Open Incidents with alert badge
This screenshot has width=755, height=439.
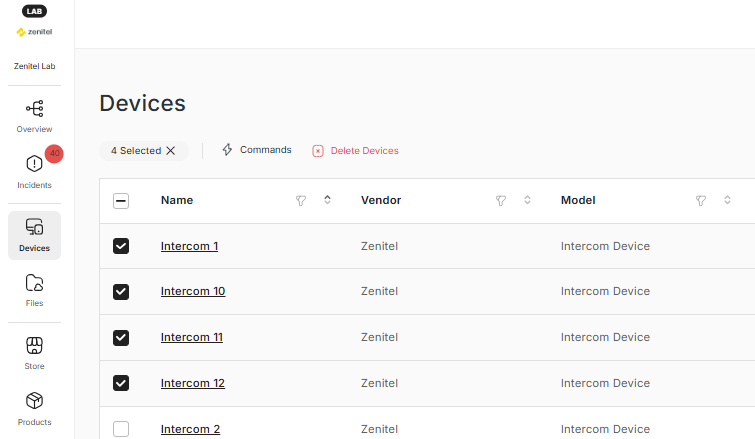click(34, 165)
